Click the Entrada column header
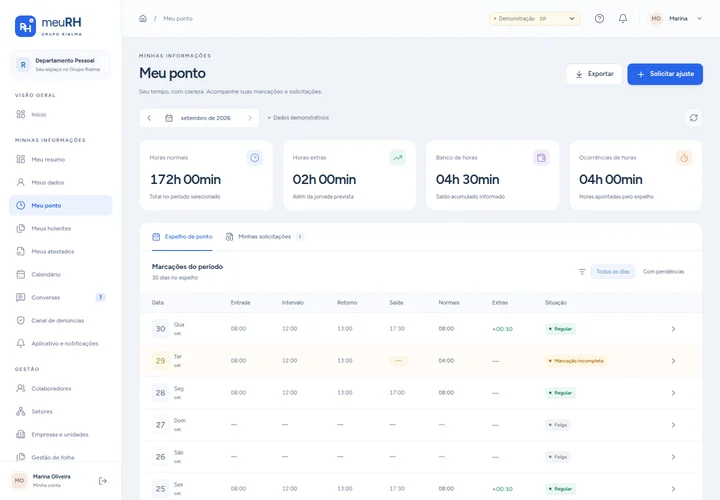 pos(241,303)
